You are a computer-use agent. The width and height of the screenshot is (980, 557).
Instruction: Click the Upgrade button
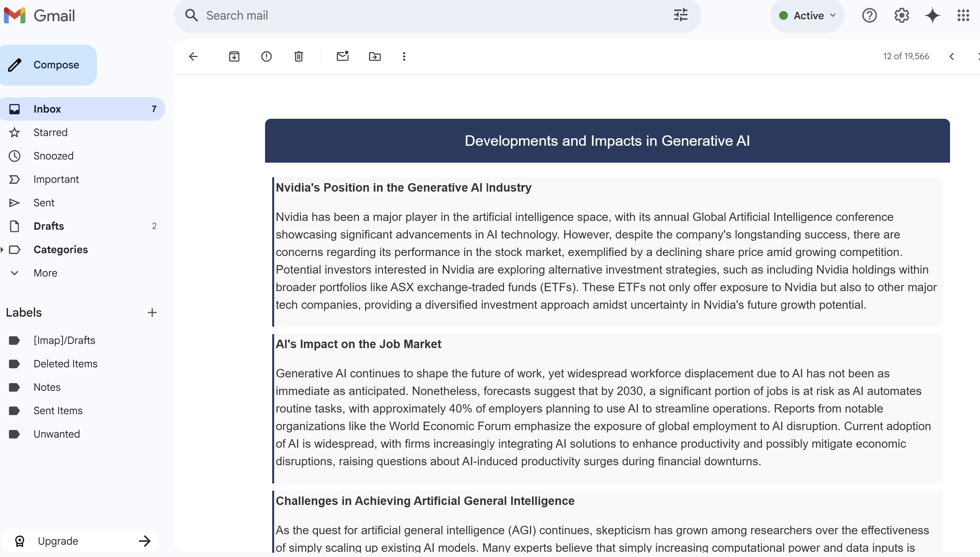(x=80, y=541)
